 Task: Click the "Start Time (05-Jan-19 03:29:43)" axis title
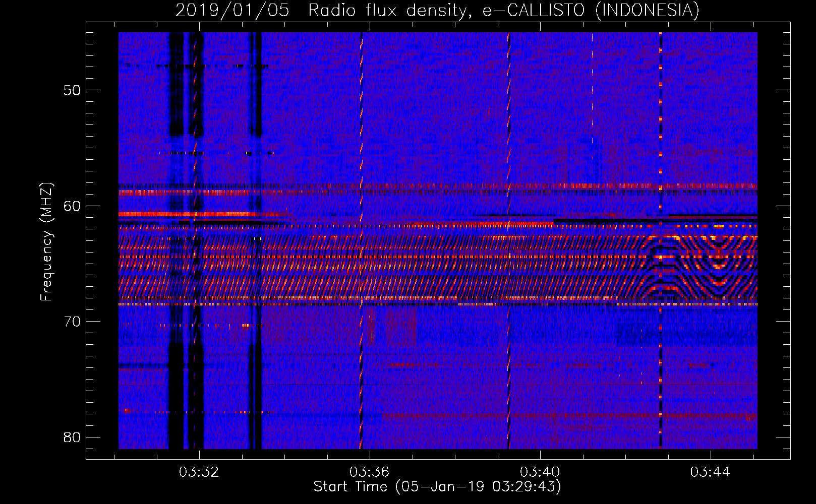437,487
